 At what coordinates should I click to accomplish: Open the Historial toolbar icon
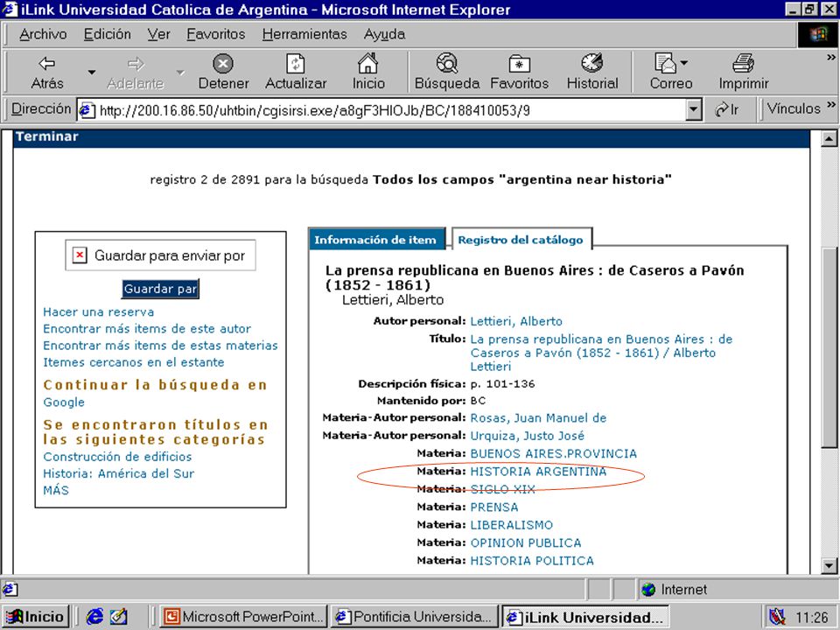click(592, 63)
